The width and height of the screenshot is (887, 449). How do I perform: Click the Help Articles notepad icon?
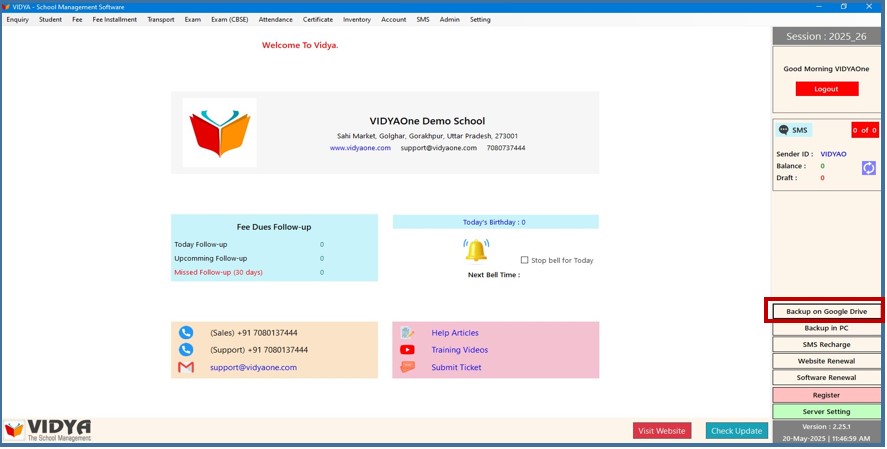pos(407,333)
